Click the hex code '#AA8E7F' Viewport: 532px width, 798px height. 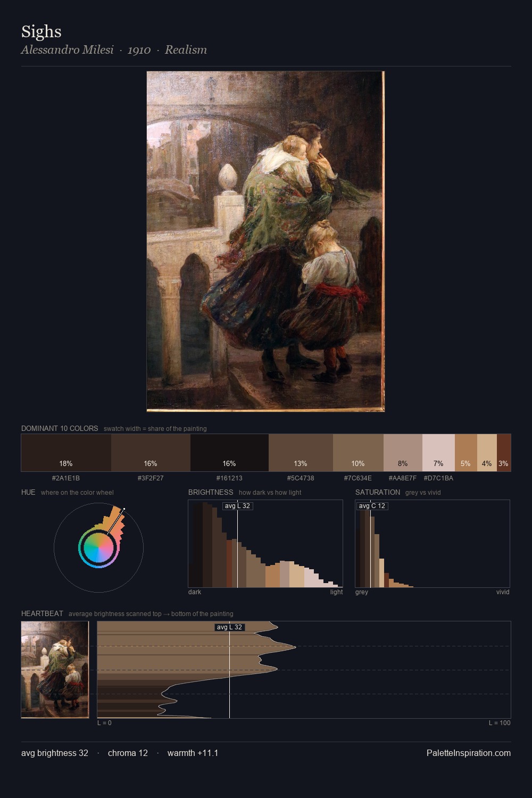[403, 478]
